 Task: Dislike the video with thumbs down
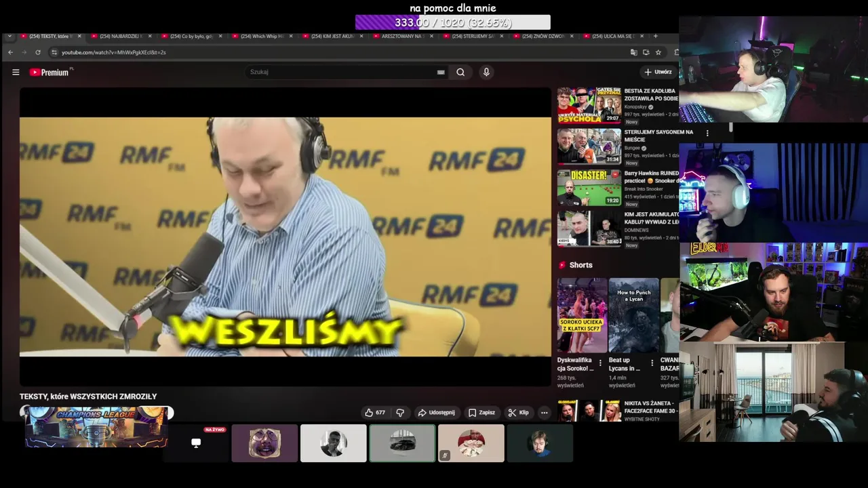click(400, 412)
